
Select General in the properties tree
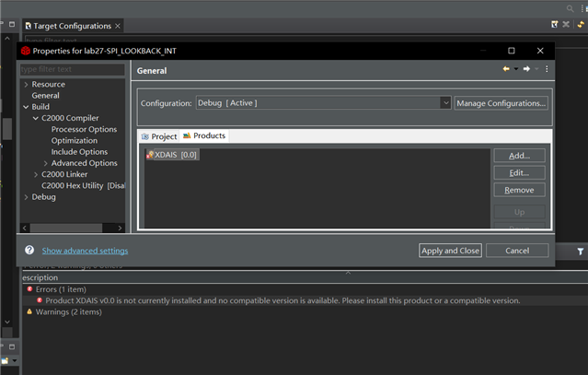tap(45, 95)
